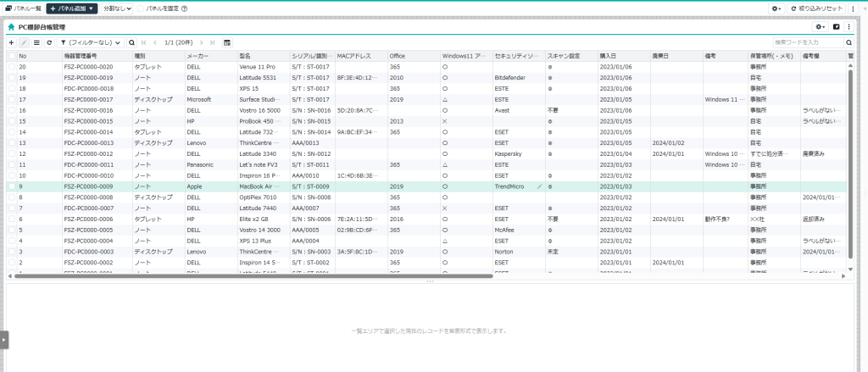Open the 分割なし dropdown
Screen dimensions: 868x372
[x=117, y=8]
